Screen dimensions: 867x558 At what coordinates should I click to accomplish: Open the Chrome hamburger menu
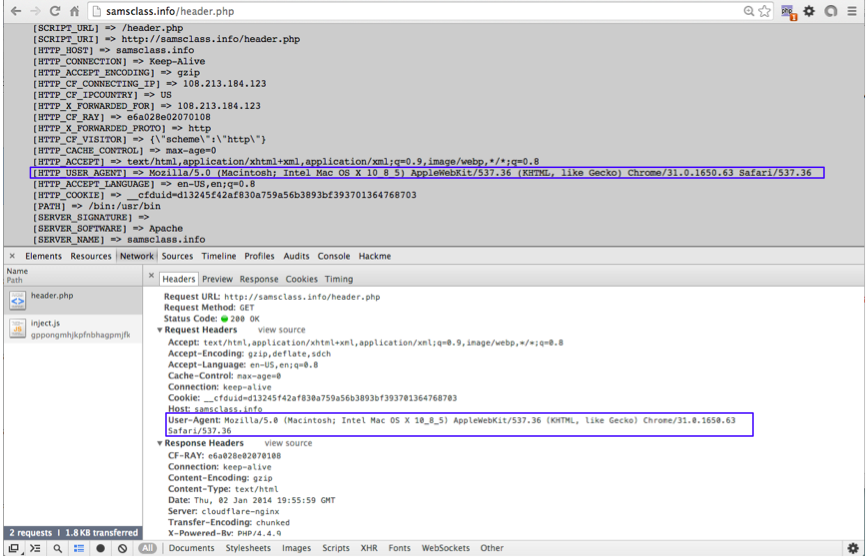point(852,11)
